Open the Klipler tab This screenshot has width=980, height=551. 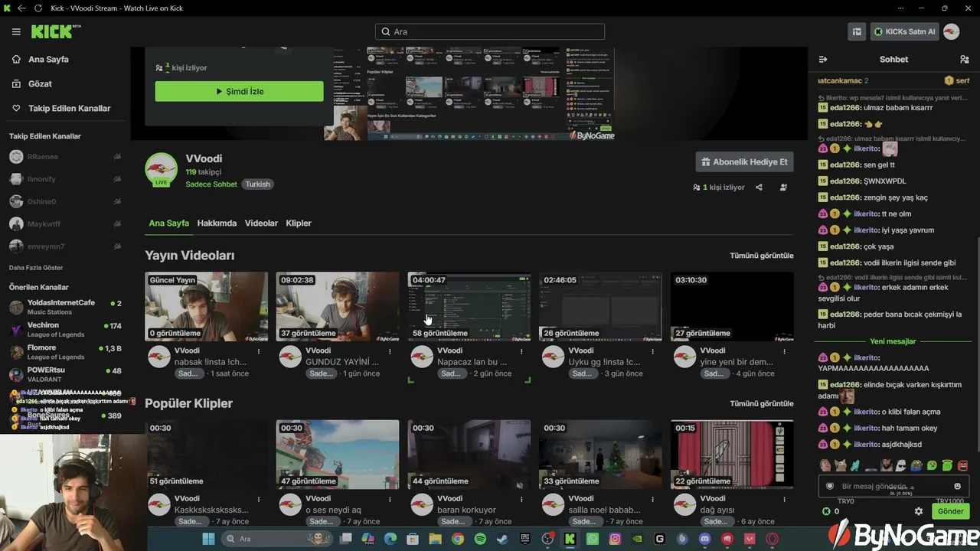pyautogui.click(x=299, y=223)
